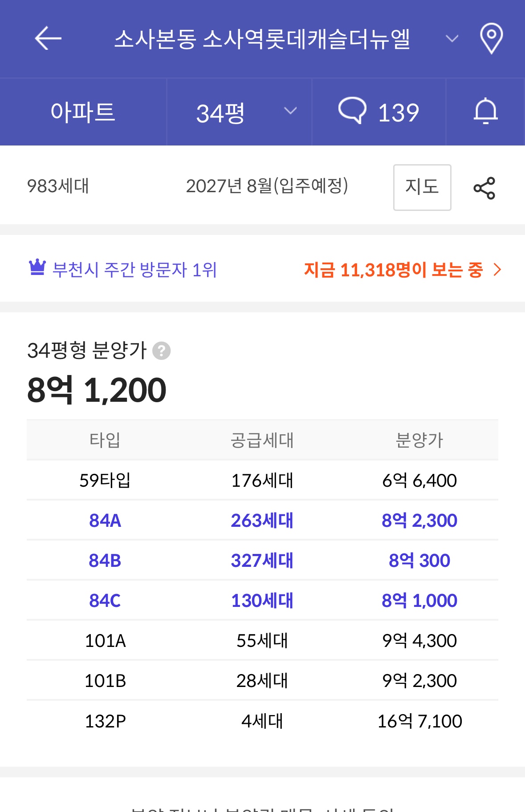Open the map location pin icon

491,39
